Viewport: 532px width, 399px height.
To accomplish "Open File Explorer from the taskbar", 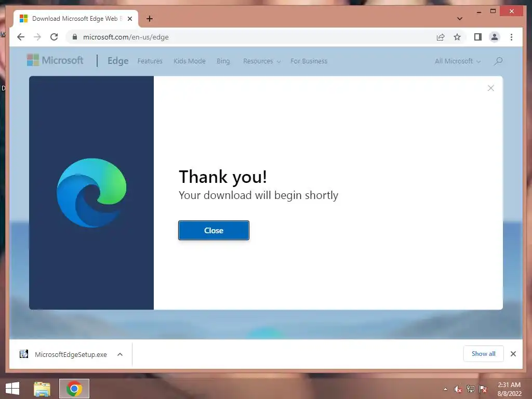I will 42,389.
